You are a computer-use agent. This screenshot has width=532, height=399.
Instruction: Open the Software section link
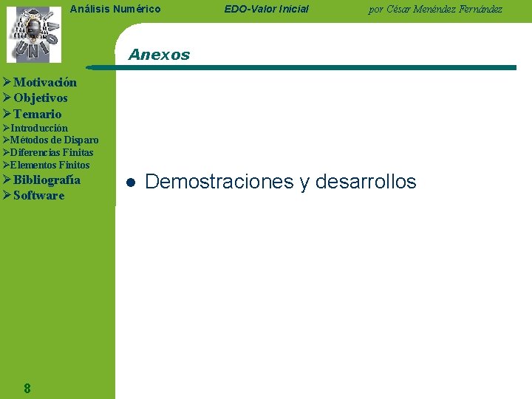[x=38, y=196]
